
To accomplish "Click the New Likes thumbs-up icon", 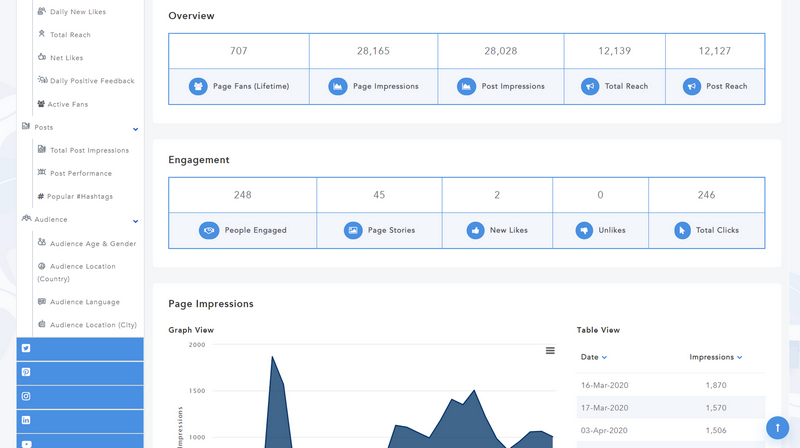I will click(x=475, y=230).
